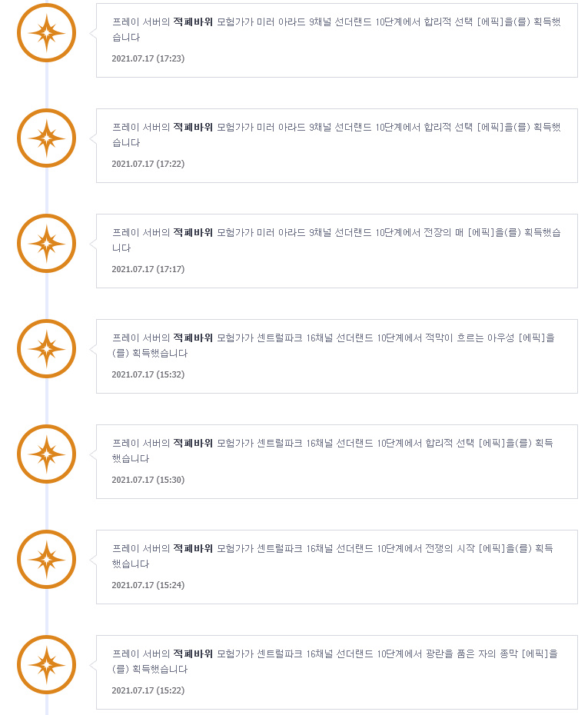Click the 2021.07.17 (17:22) timestamp
The height and width of the screenshot is (715, 588).
point(148,164)
